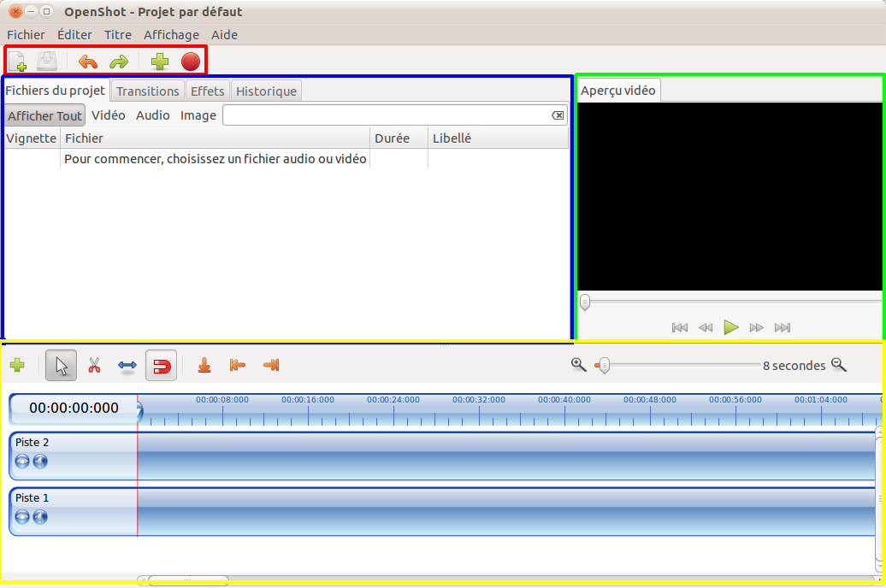The width and height of the screenshot is (886, 588).
Task: Click the timeline zoom slider handle
Action: (604, 366)
